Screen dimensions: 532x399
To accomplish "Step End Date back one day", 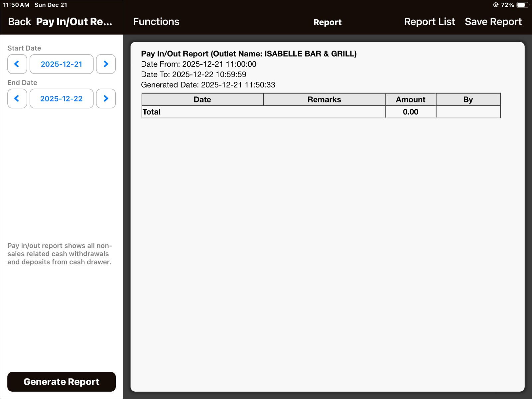I will [17, 98].
